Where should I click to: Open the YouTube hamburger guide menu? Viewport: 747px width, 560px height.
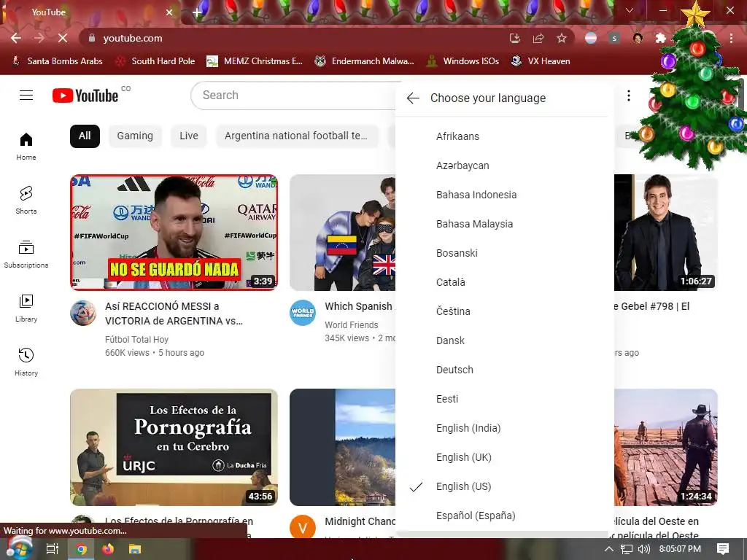(x=26, y=96)
